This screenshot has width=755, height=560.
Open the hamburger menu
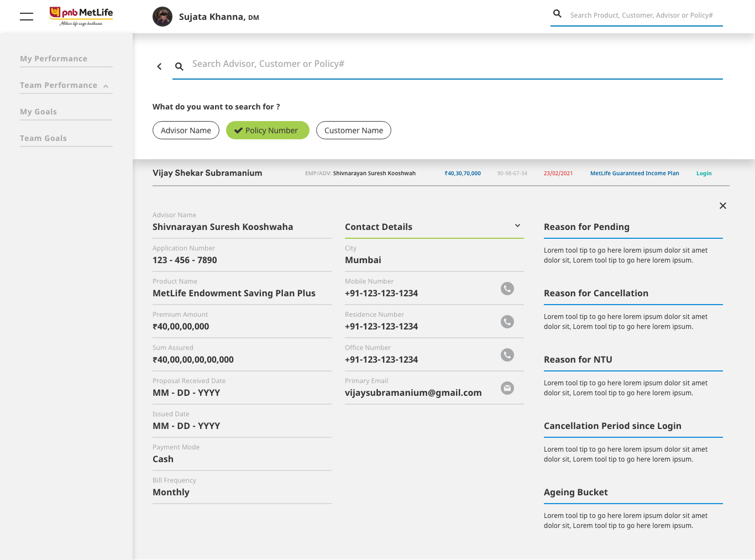[27, 17]
